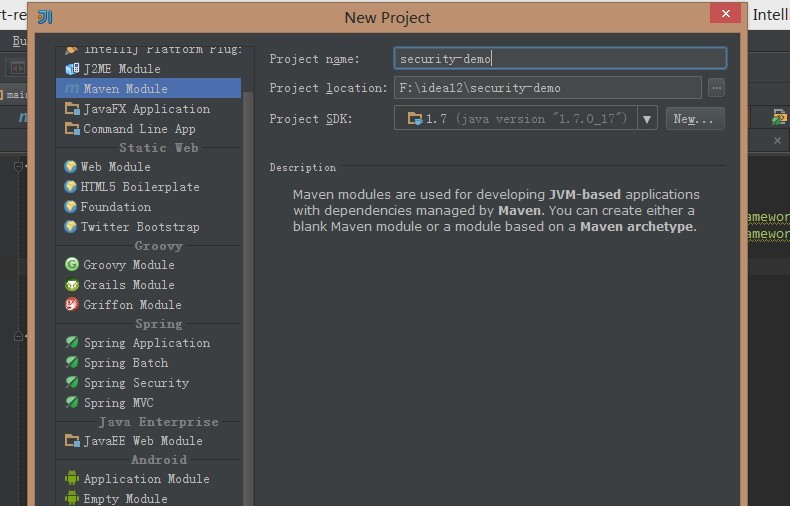Select Web Module under Static Web
This screenshot has height=506, width=790.
pyautogui.click(x=149, y=167)
